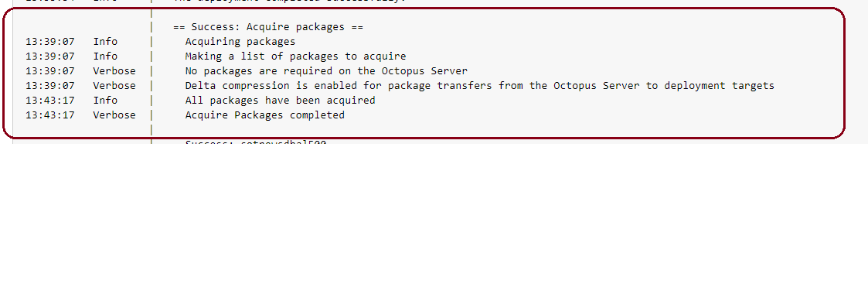Click the partially visible 'Success' line at bottom
Screen dimensions: 868x284
[x=256, y=142]
